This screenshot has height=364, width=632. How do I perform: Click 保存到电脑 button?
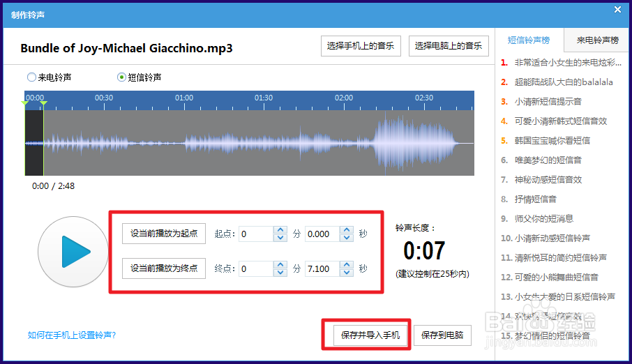[442, 335]
